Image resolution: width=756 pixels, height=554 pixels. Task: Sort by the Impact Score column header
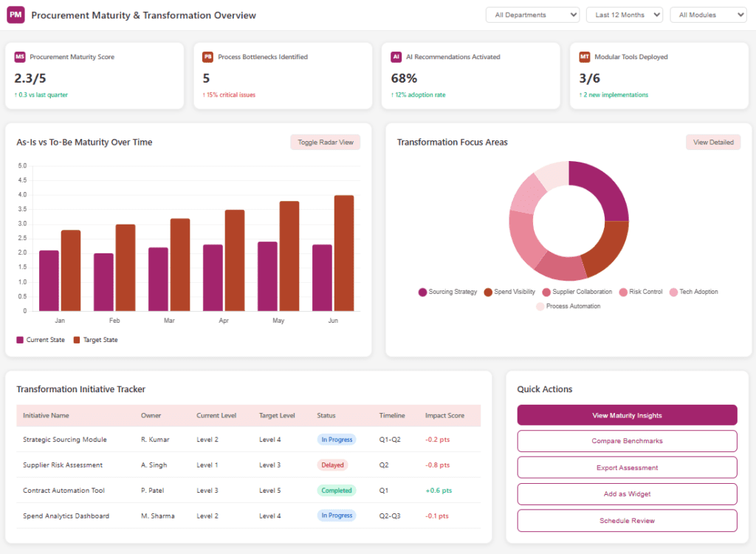click(444, 415)
